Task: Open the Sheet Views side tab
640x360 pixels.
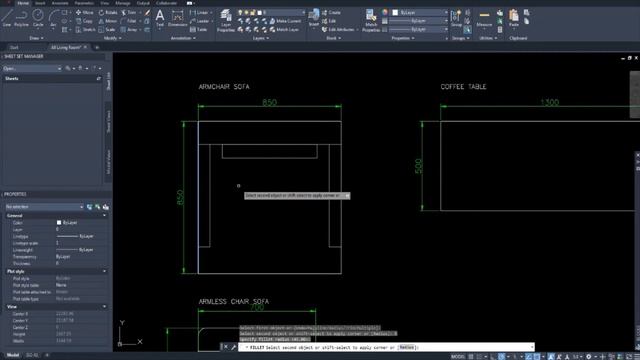Action: coord(109,121)
